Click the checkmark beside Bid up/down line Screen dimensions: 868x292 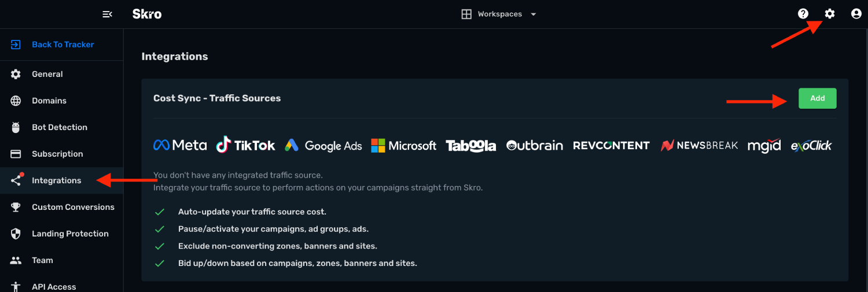pos(160,263)
